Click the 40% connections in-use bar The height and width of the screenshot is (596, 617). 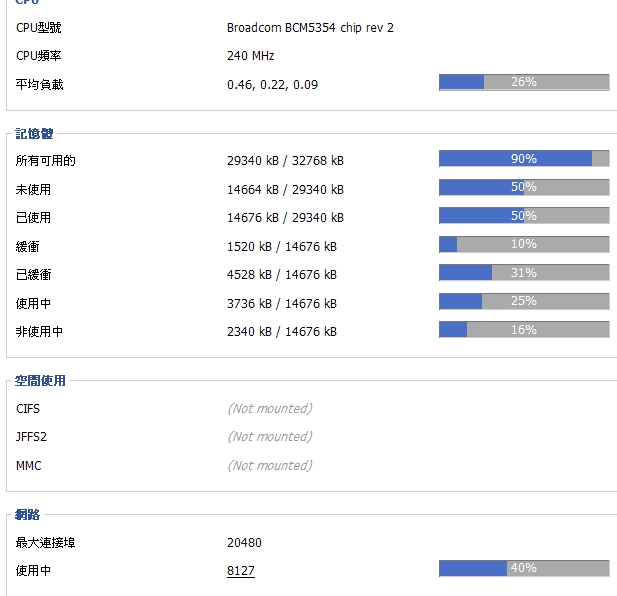(524, 568)
